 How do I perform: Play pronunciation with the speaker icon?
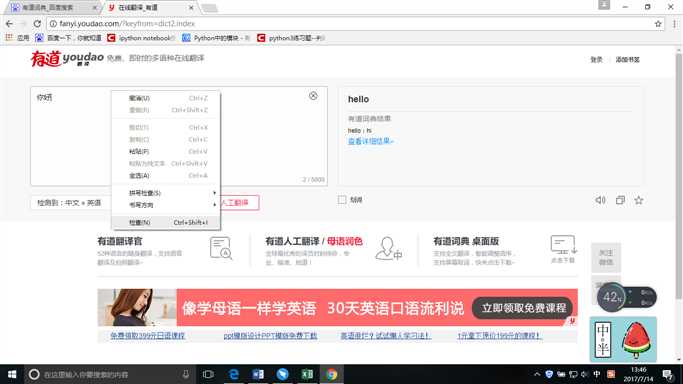click(600, 200)
